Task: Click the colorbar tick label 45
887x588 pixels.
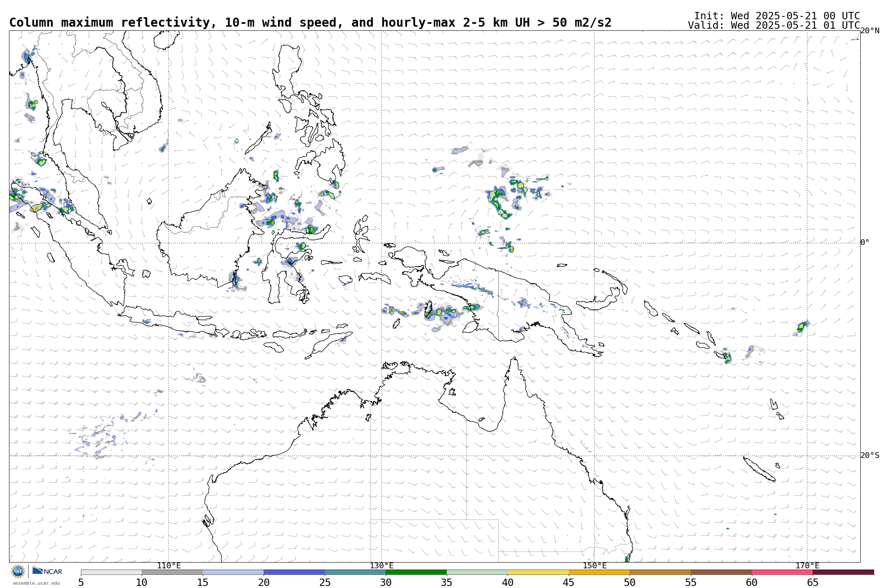Action: 569,583
